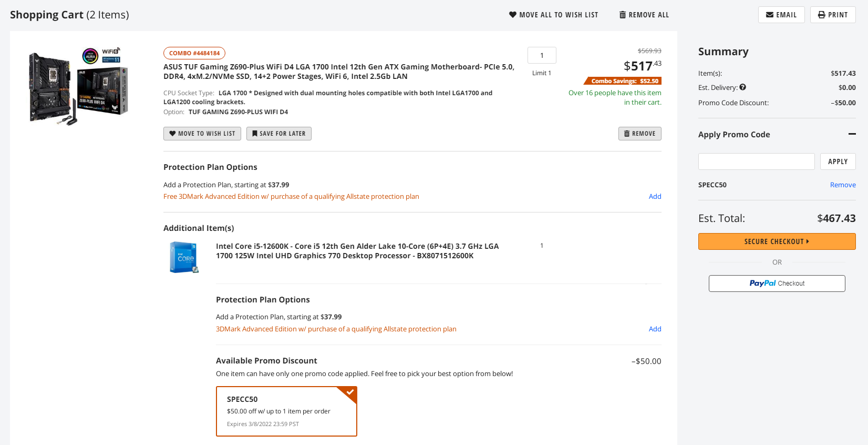Apply the entered promo code
This screenshot has height=445, width=868.
(x=838, y=161)
